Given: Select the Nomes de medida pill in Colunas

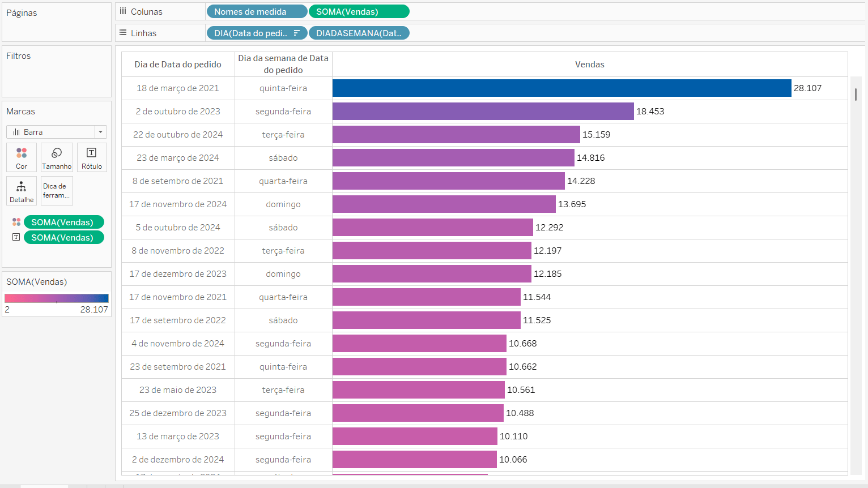Looking at the screenshot, I should [x=257, y=12].
